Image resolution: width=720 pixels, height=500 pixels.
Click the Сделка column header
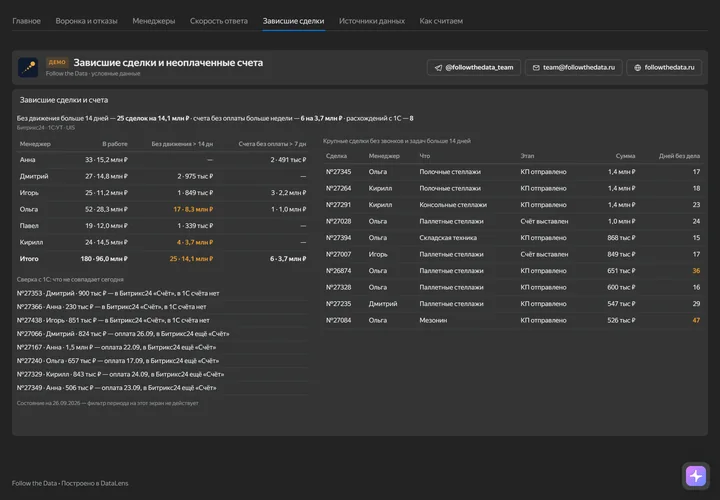(336, 156)
